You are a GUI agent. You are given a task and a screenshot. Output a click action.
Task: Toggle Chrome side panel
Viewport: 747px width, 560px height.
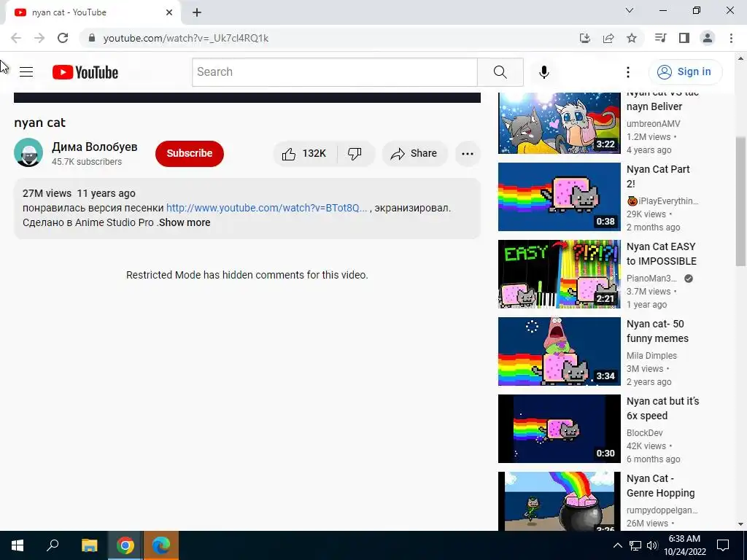(x=684, y=38)
